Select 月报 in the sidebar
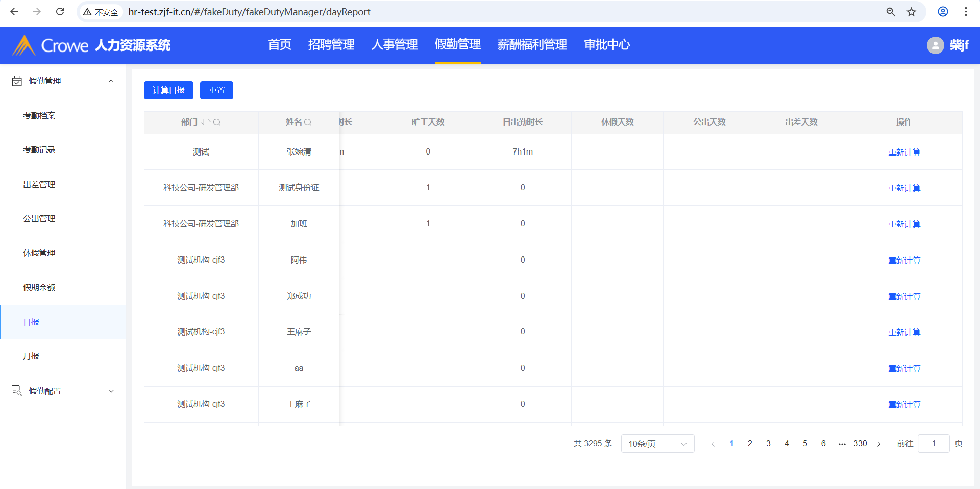980x489 pixels. 31,356
